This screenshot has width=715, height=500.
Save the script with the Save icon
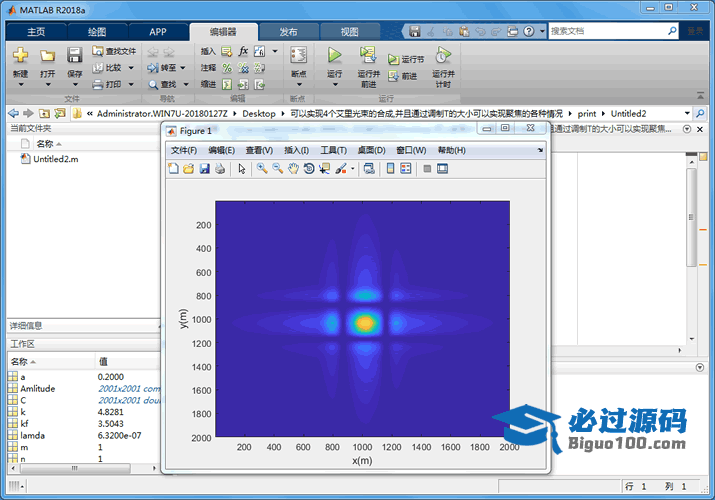coord(74,55)
